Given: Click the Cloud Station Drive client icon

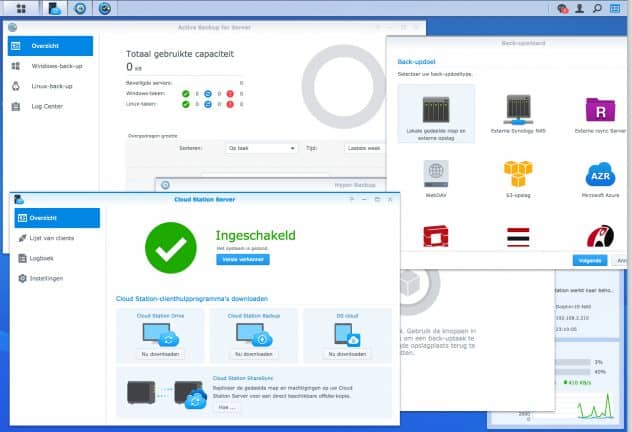Looking at the screenshot, I should 160,334.
